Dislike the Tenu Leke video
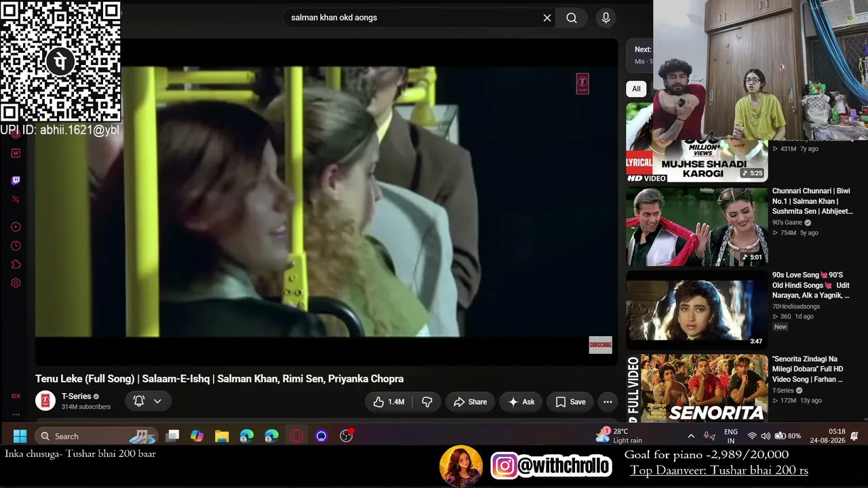Viewport: 868px width, 488px height. pyautogui.click(x=427, y=402)
